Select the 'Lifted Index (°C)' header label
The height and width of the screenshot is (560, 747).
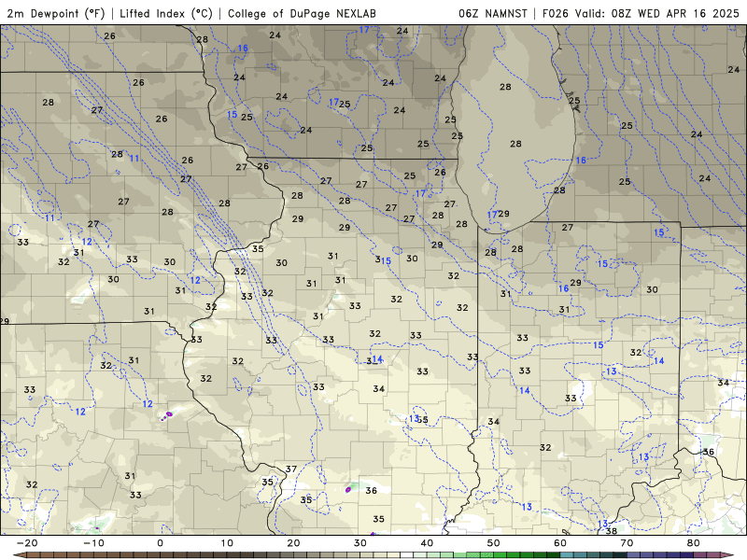click(166, 13)
